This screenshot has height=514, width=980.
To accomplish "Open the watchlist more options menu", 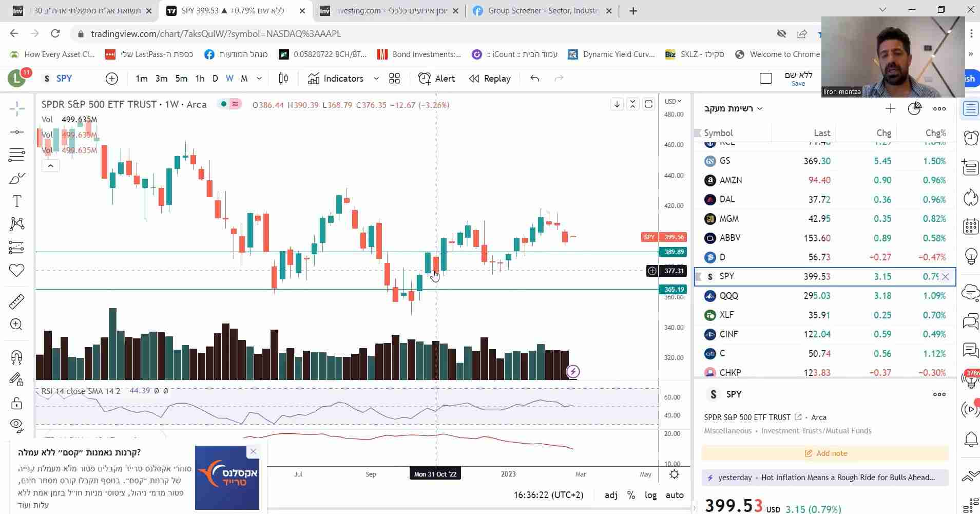I will point(939,108).
